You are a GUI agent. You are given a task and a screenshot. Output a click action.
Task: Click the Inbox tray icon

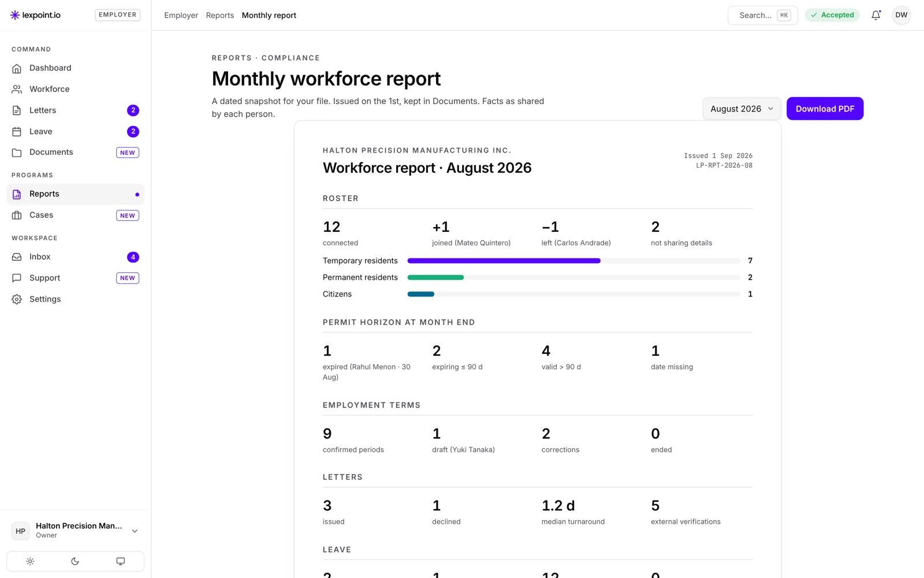pos(17,257)
